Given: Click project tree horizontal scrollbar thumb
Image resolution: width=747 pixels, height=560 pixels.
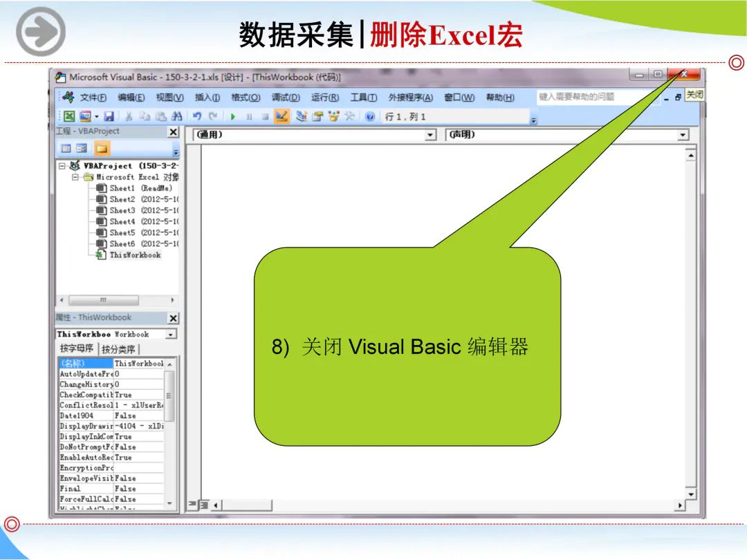Looking at the screenshot, I should 104,301.
